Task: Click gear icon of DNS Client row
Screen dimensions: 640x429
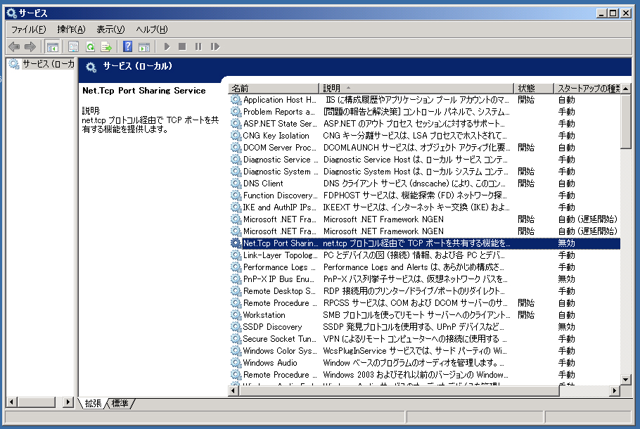Action: pos(236,183)
